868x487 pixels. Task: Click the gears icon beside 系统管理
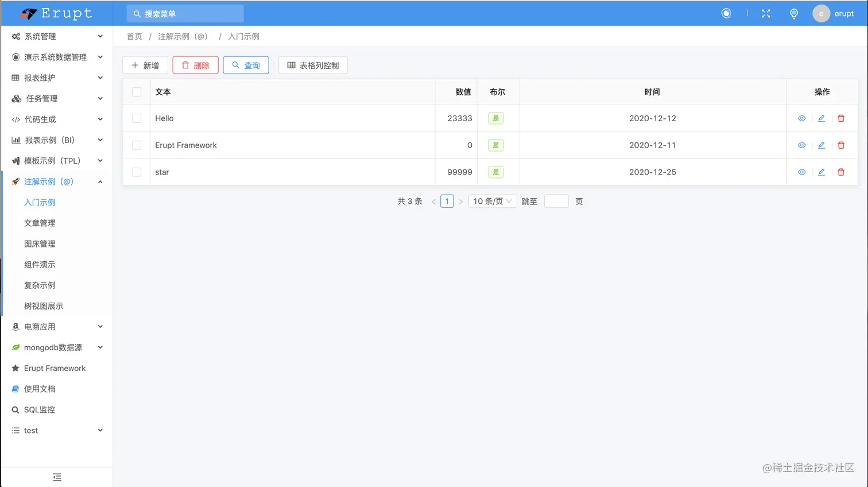click(16, 36)
